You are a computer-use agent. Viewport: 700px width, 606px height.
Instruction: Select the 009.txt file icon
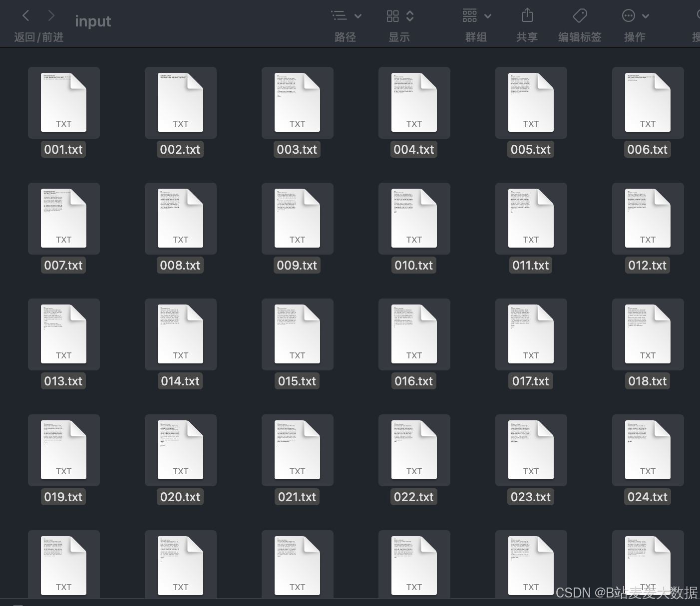coord(298,218)
